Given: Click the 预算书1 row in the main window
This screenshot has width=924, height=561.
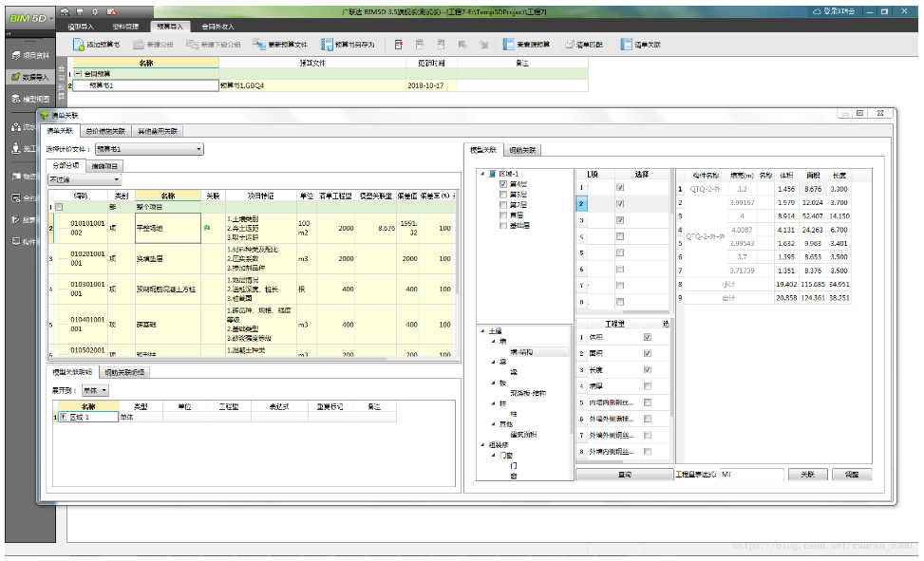Looking at the screenshot, I should click(x=330, y=85).
